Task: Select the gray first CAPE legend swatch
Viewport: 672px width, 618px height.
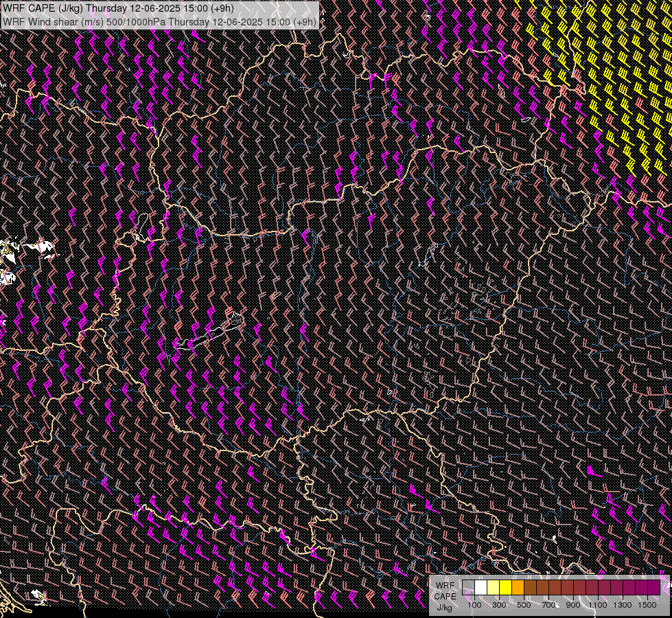Action: pos(468,588)
